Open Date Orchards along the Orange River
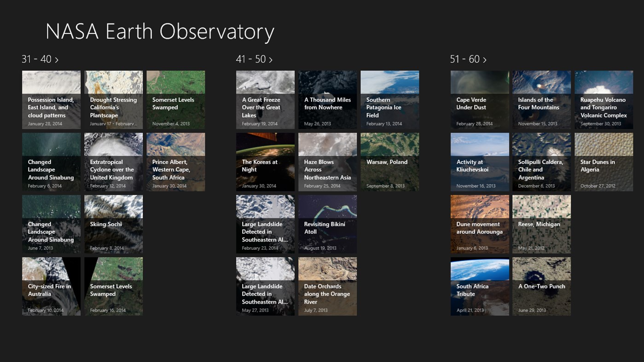The width and height of the screenshot is (644, 362). click(327, 286)
